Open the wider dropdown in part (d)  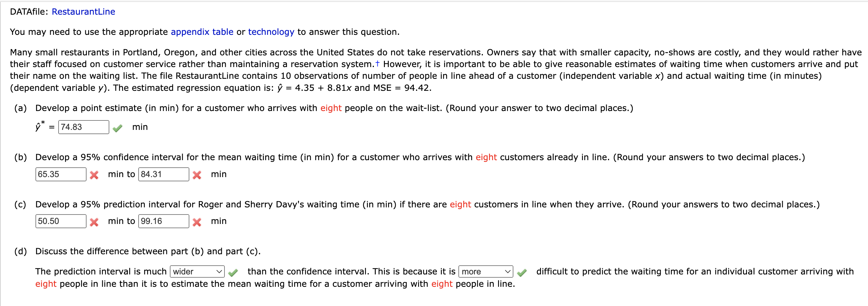(x=197, y=271)
